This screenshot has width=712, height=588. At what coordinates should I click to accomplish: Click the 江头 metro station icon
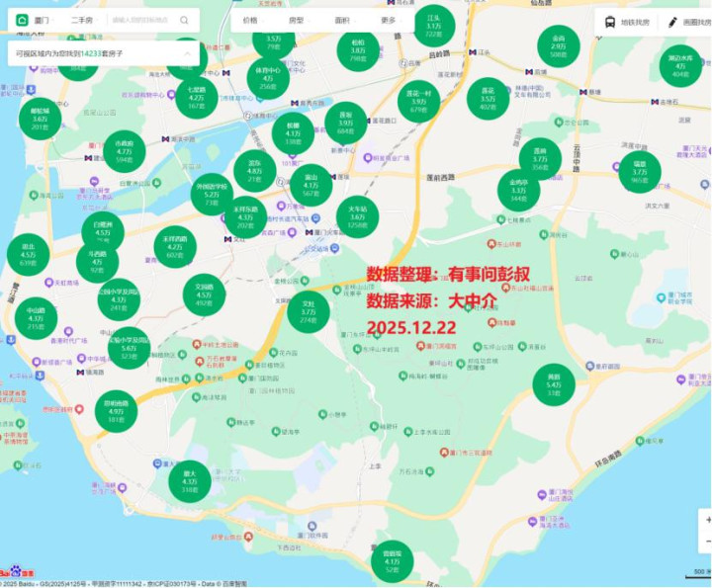point(473,52)
